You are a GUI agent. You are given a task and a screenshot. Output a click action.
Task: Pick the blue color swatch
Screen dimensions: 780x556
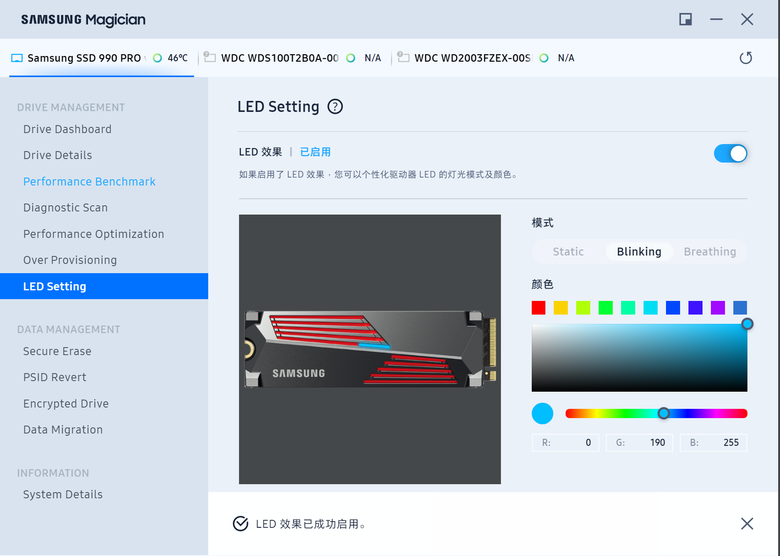point(673,307)
